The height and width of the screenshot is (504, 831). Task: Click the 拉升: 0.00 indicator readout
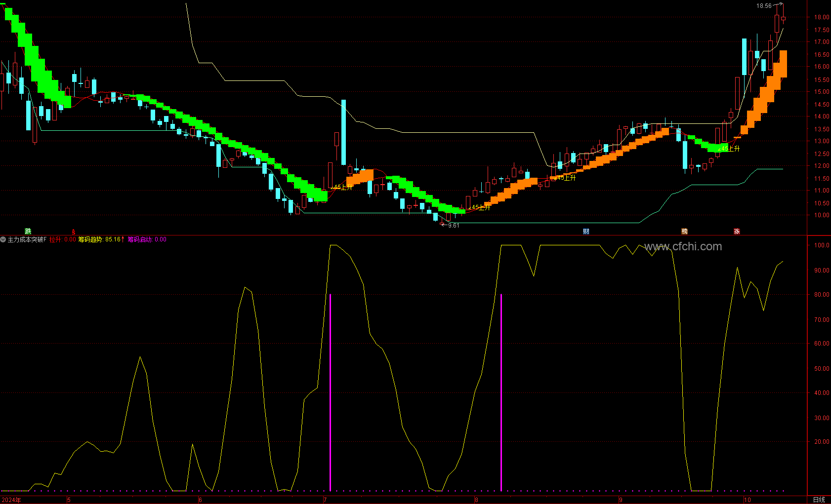(x=63, y=239)
